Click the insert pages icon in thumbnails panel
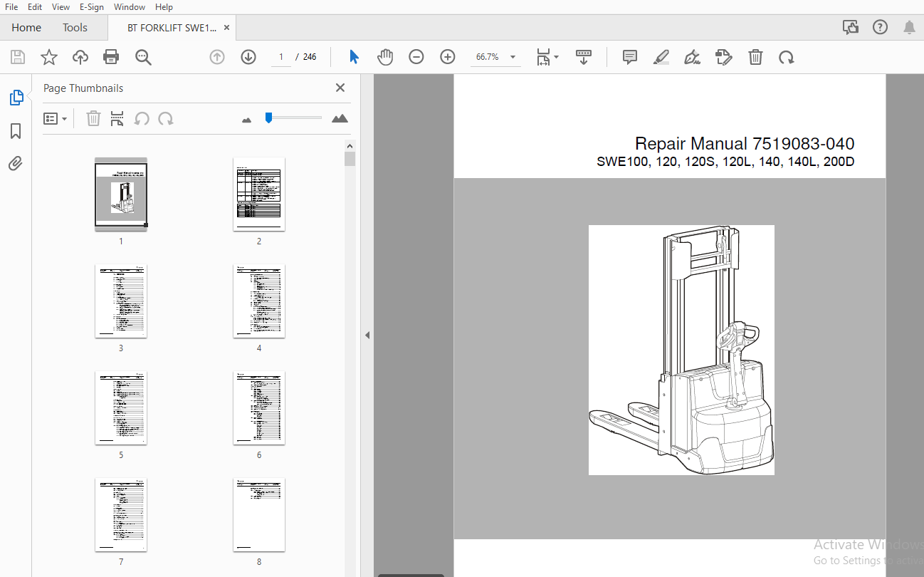The width and height of the screenshot is (924, 577). [x=117, y=118]
